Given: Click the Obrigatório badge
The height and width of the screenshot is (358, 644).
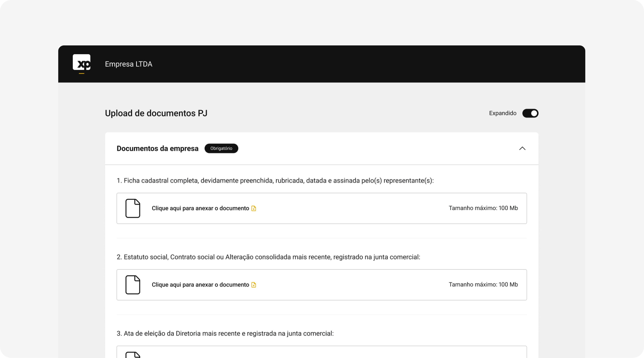Looking at the screenshot, I should click(221, 148).
